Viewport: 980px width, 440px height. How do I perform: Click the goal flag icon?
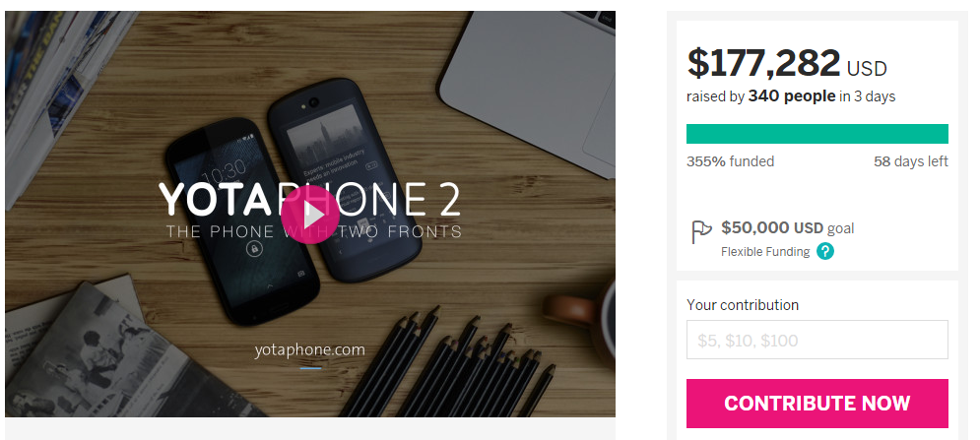(701, 232)
